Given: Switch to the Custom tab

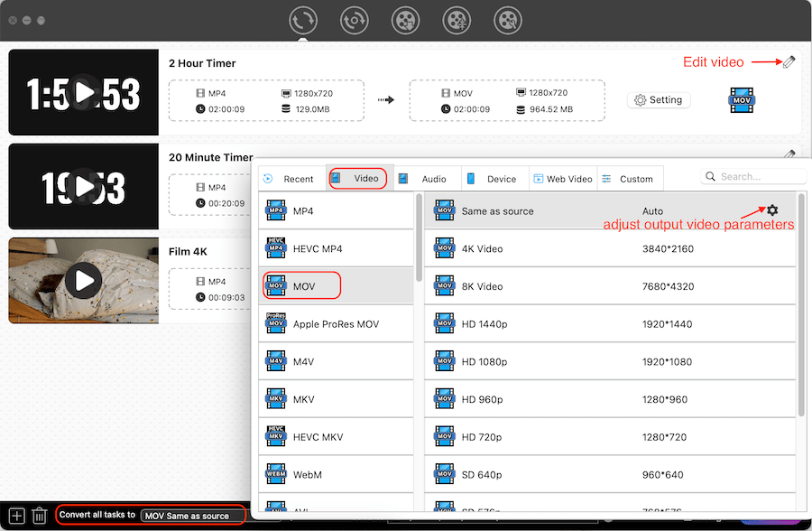Looking at the screenshot, I should point(631,179).
